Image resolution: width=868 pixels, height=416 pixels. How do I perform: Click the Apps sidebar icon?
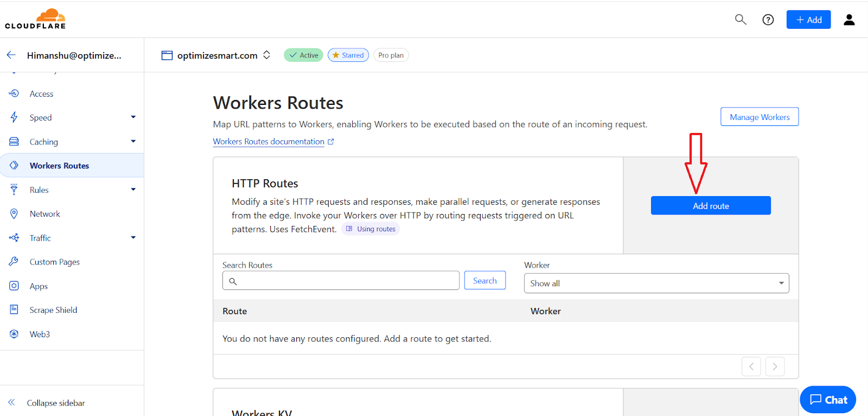(x=14, y=286)
